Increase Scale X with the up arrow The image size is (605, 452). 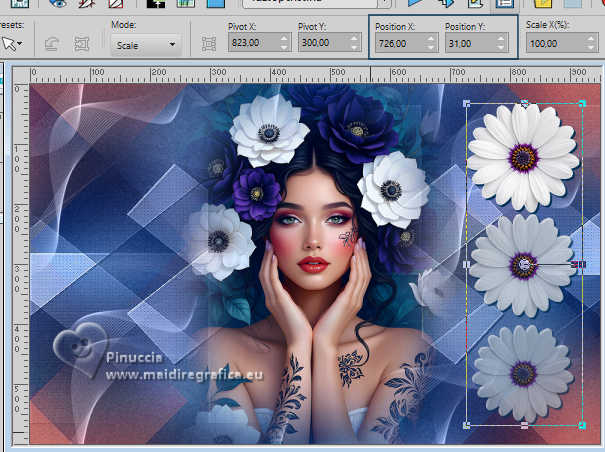pos(591,39)
